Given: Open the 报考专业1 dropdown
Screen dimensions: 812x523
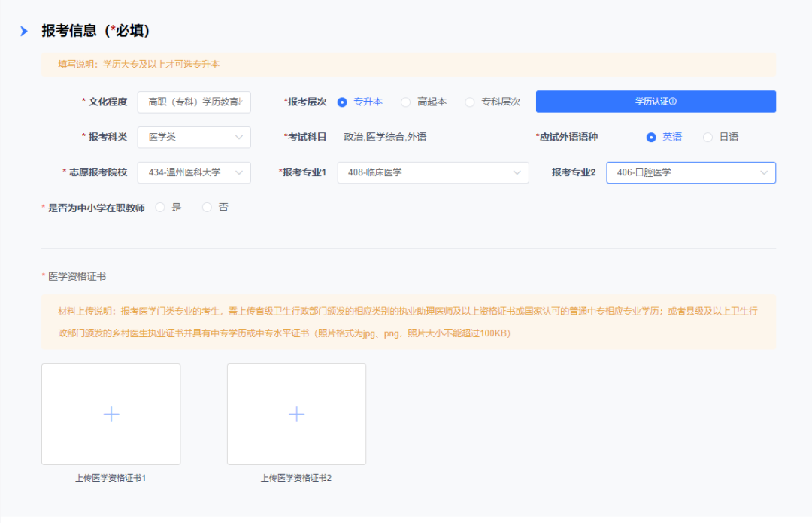Looking at the screenshot, I should 432,172.
